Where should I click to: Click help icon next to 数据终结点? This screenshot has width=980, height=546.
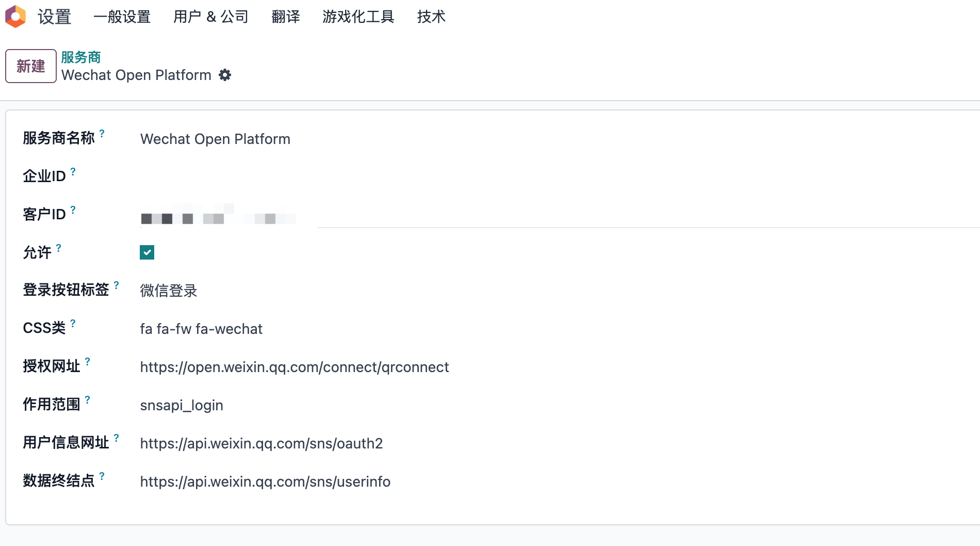[102, 476]
